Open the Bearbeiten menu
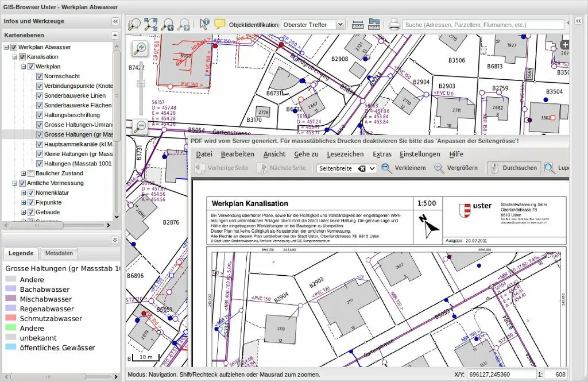Screen dimensions: 588x382 (237, 154)
